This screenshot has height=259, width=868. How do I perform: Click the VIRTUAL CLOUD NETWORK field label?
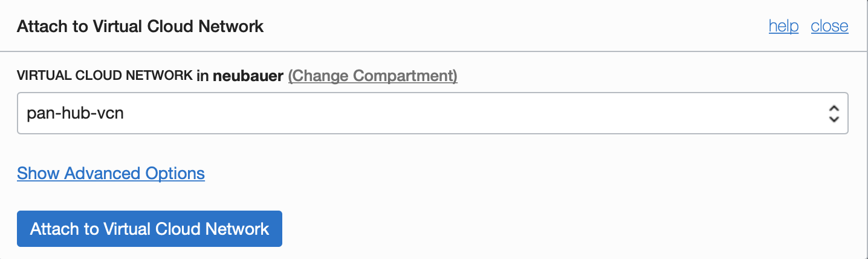coord(105,76)
